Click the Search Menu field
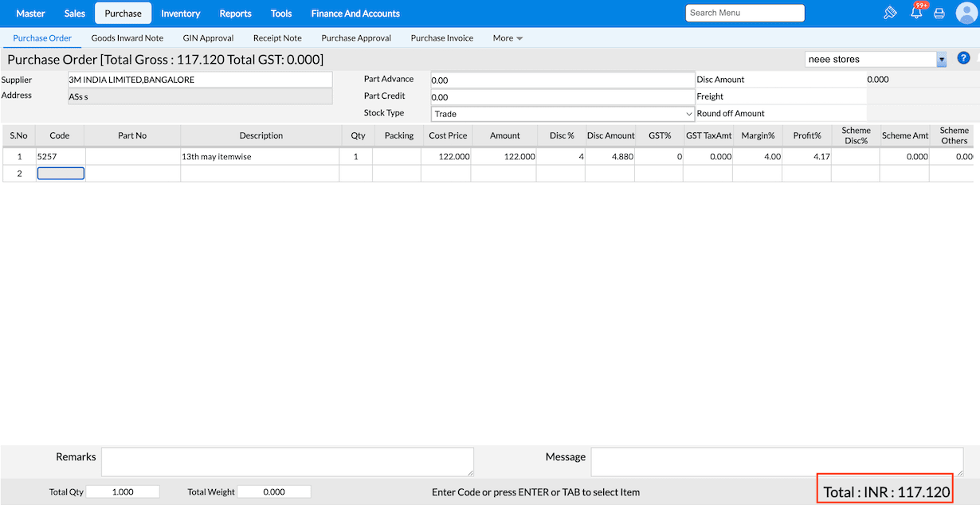Screen dimensions: 980x505 click(x=744, y=13)
